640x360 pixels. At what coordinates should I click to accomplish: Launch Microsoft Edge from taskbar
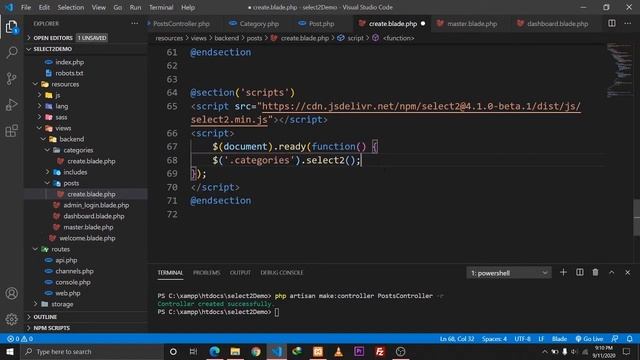(x=214, y=351)
